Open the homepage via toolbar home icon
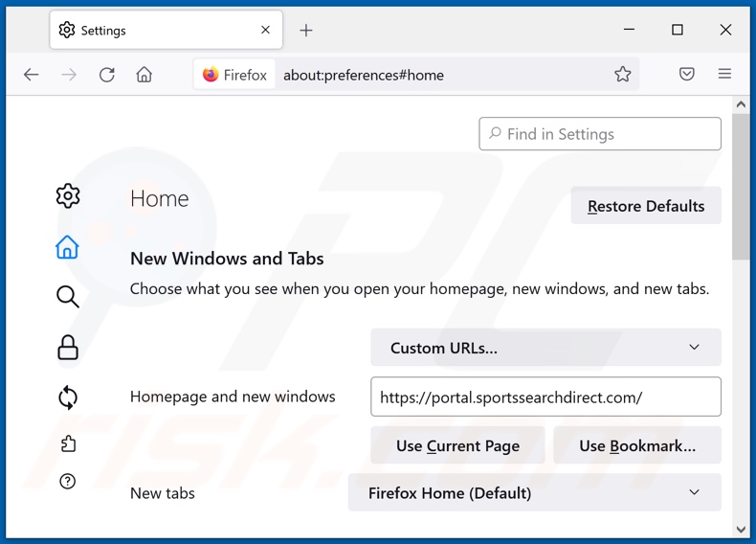 pos(145,75)
